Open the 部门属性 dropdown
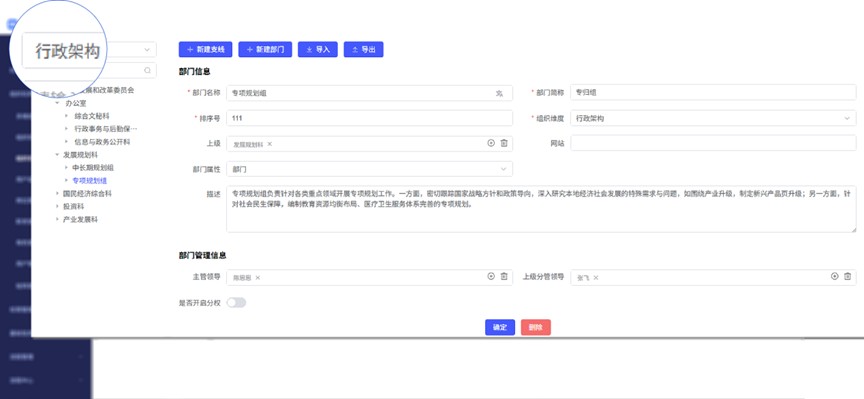864x399 pixels. 369,169
